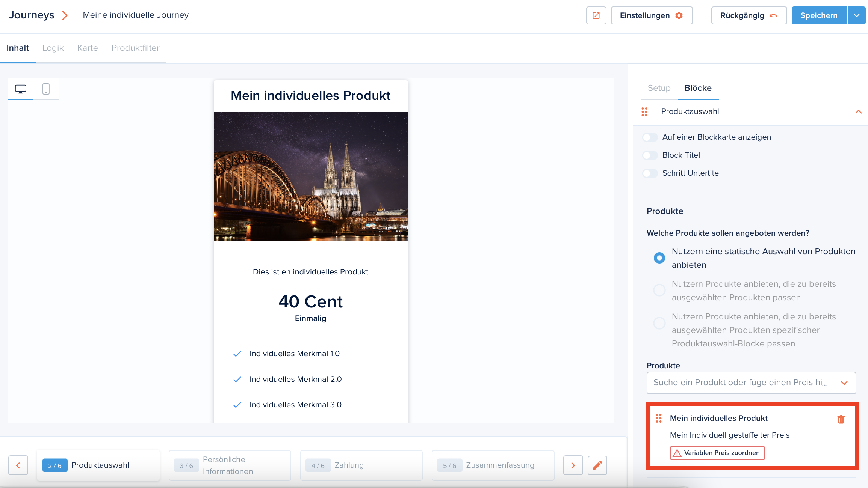Screen dimensions: 868x488
Task: Click the Cologne cathedral product image
Action: (311, 176)
